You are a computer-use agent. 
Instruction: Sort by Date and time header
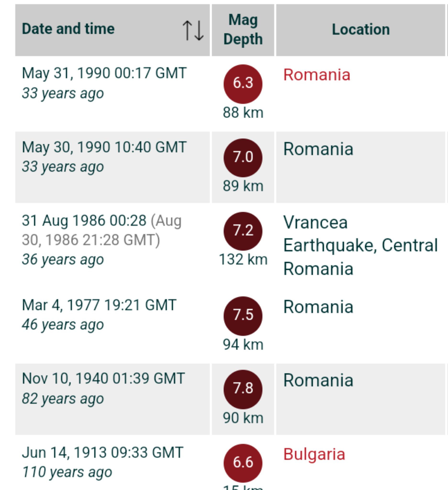pos(68,29)
